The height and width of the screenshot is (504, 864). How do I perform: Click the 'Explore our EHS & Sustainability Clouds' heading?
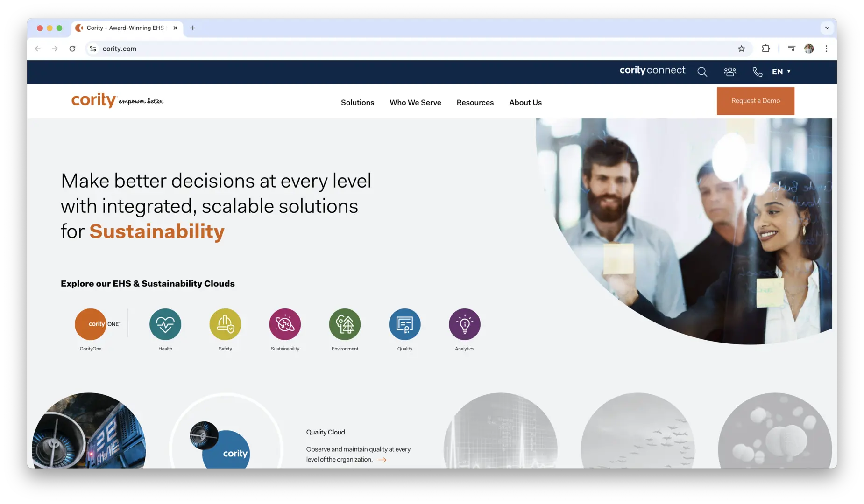coord(148,283)
